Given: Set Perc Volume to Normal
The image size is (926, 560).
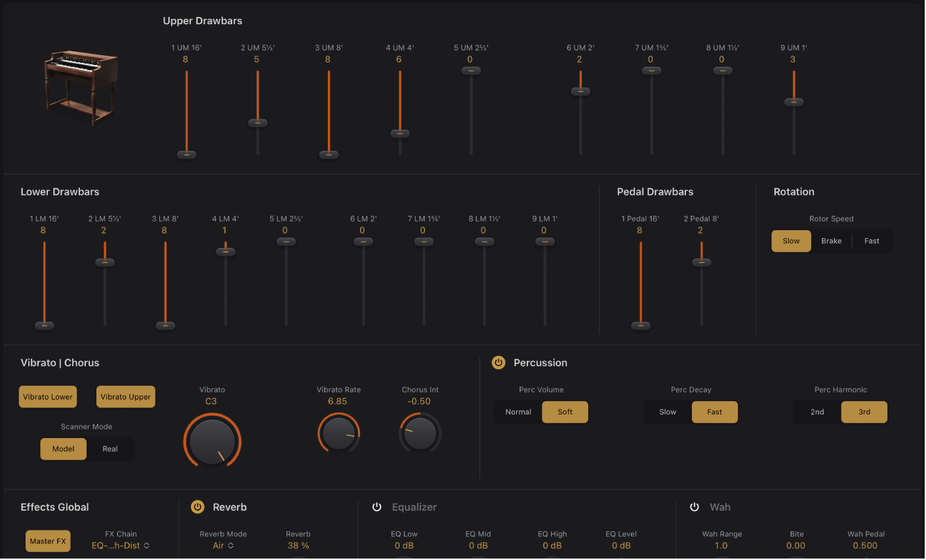Looking at the screenshot, I should (518, 412).
